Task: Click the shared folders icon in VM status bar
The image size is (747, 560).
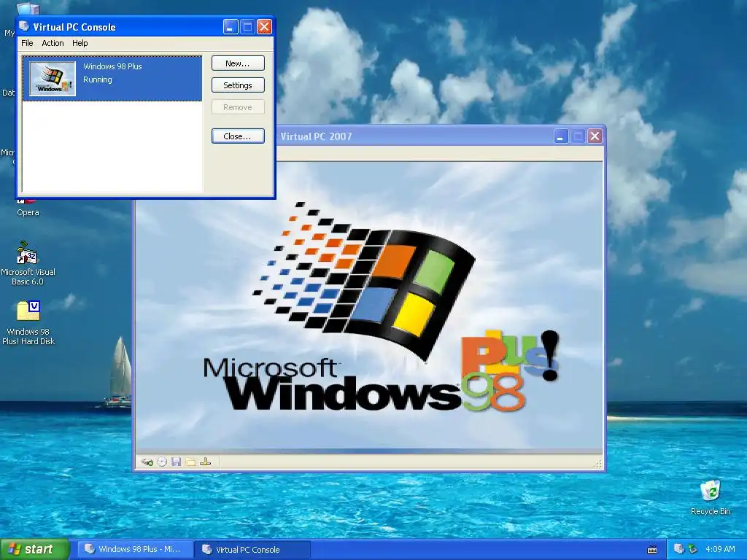Action: [x=191, y=462]
